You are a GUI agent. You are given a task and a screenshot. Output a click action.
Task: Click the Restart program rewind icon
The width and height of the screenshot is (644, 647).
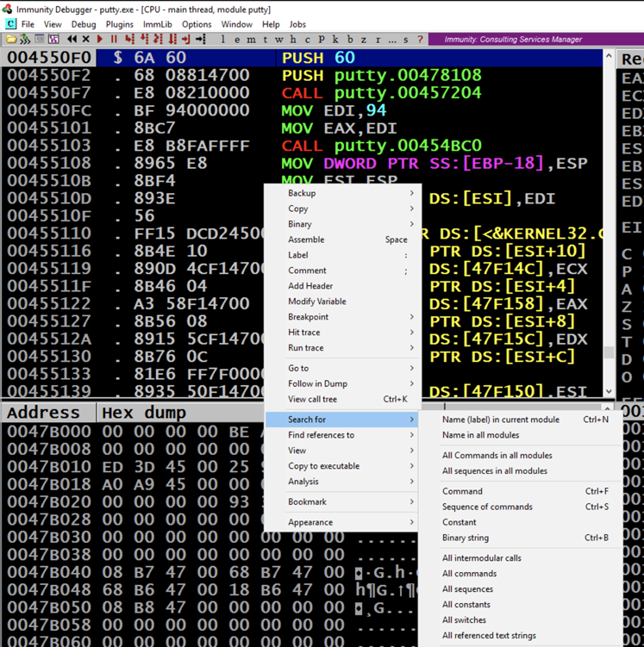pos(72,40)
